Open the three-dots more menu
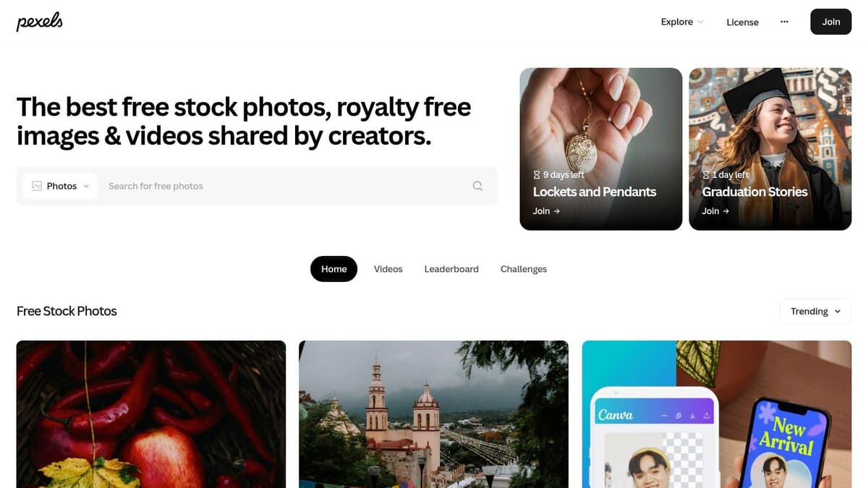The width and height of the screenshot is (868, 488). point(784,22)
